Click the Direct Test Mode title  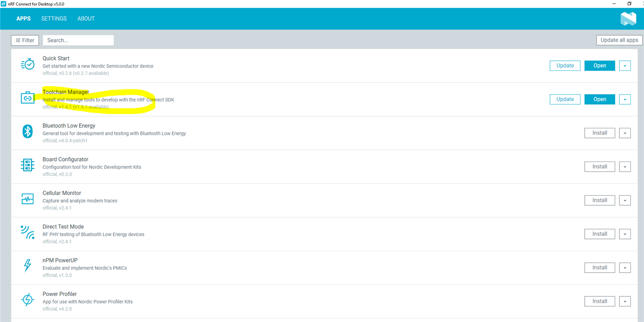pyautogui.click(x=63, y=227)
